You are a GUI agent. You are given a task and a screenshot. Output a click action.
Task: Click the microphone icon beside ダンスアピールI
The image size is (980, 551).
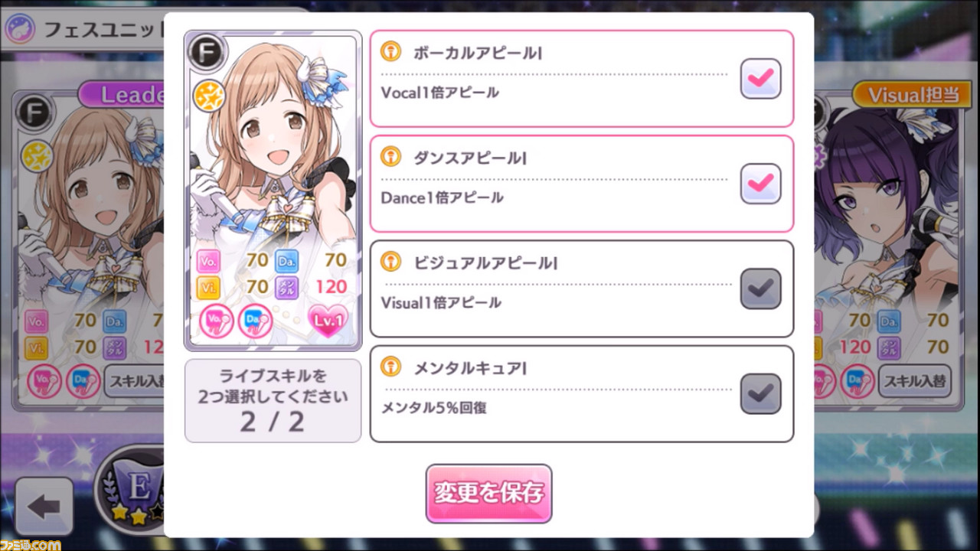point(390,158)
